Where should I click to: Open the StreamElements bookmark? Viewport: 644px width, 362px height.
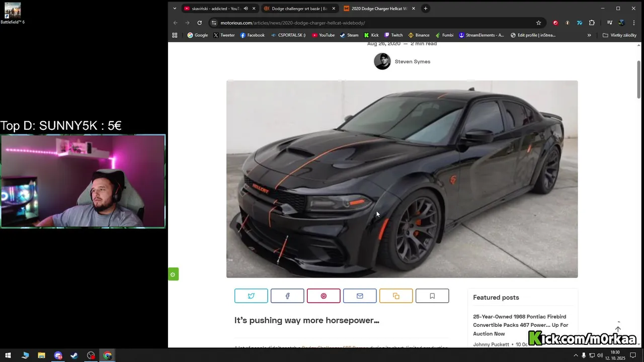click(x=481, y=35)
